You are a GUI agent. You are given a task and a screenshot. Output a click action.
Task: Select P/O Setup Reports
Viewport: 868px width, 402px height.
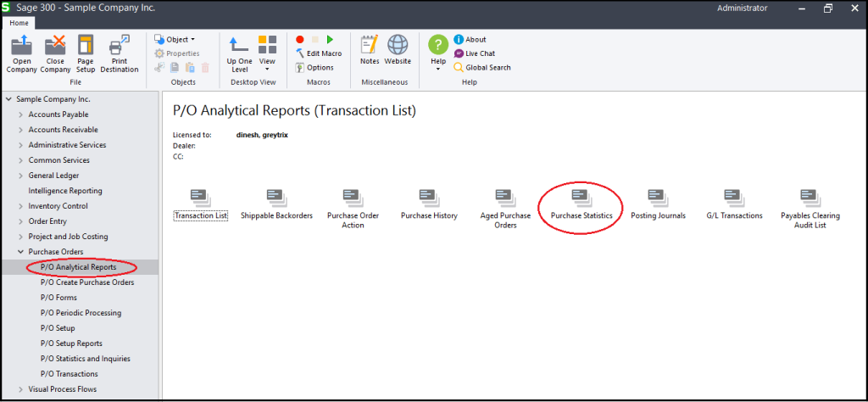71,343
